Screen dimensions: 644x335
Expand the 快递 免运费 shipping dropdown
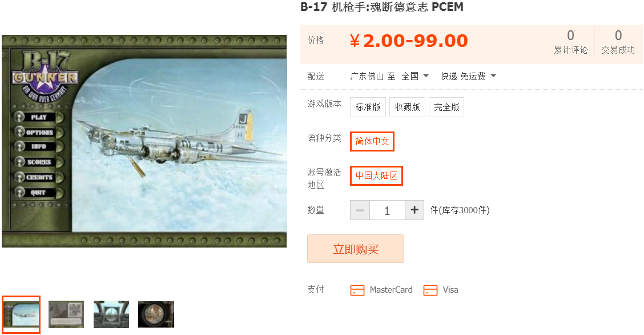click(x=468, y=76)
